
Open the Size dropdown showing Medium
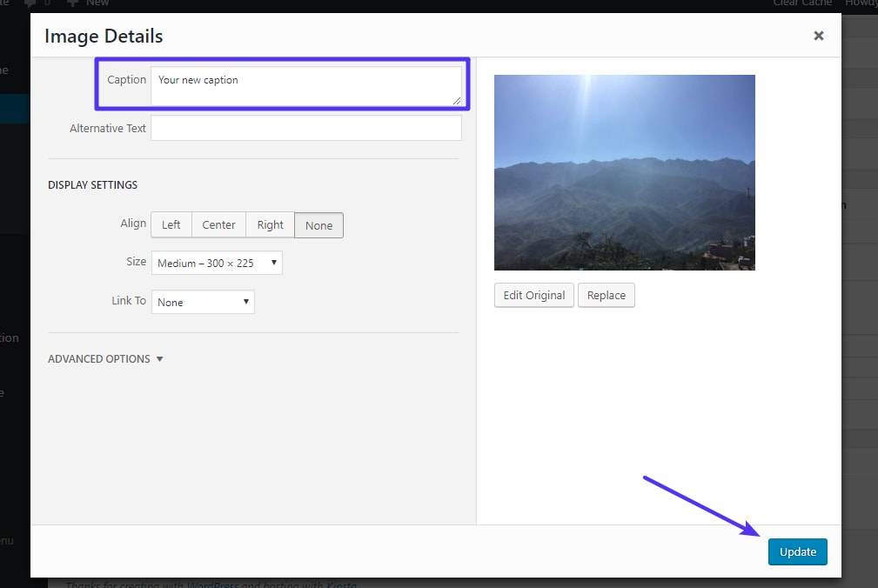(x=217, y=263)
